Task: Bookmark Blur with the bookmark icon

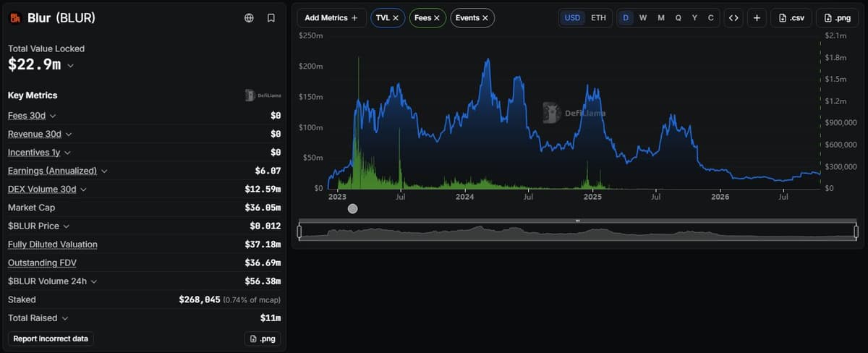Action: (271, 17)
